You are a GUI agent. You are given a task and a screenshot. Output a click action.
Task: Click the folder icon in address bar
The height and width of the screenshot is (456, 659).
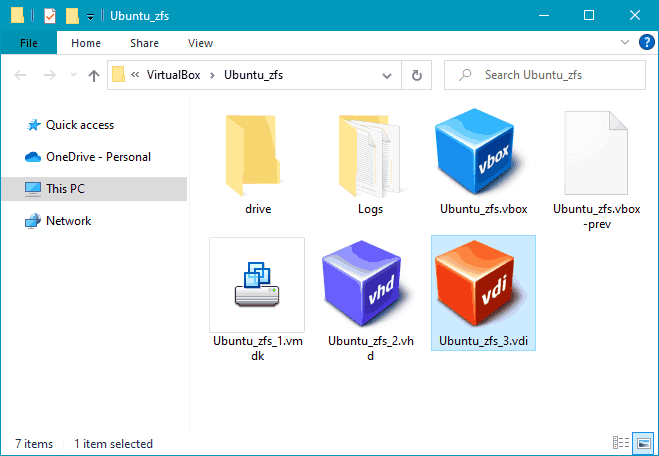119,74
